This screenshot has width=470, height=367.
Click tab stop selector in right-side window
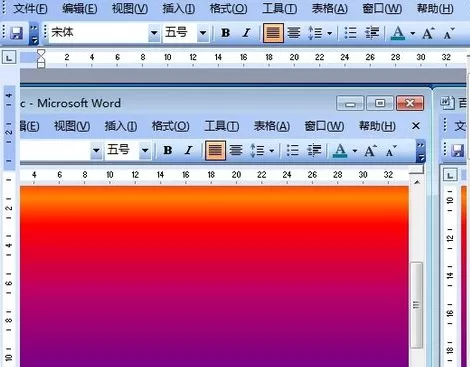coord(450,175)
